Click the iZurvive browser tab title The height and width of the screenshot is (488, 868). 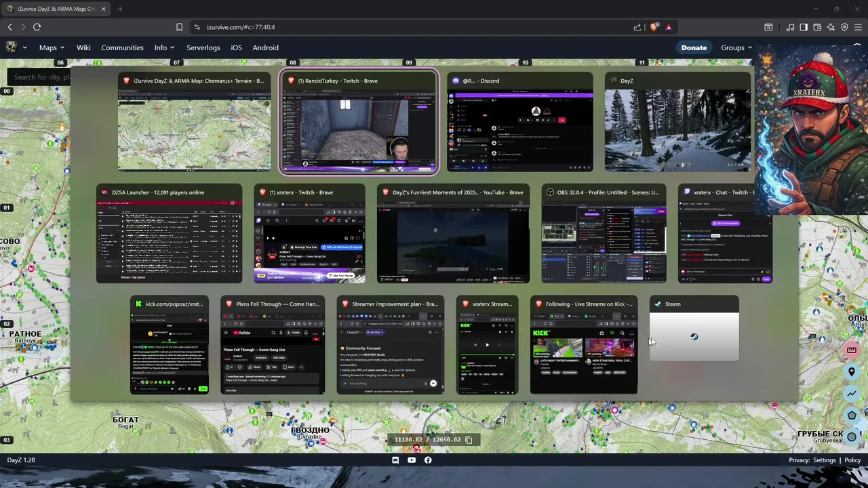pyautogui.click(x=57, y=9)
